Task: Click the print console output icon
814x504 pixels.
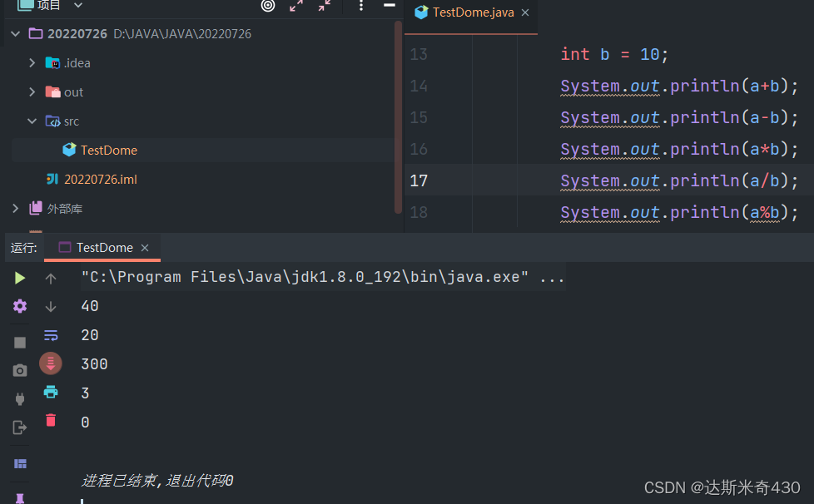Action: 51,392
